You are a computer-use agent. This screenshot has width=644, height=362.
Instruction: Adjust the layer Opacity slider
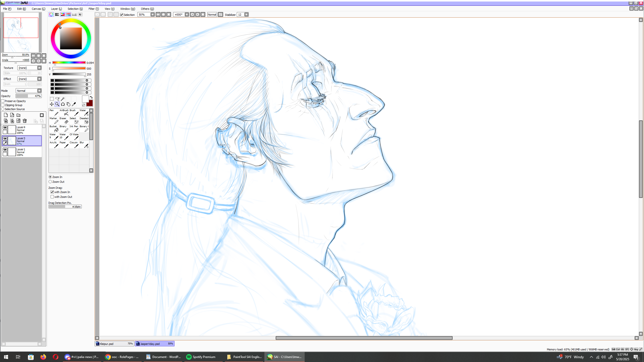coord(29,96)
